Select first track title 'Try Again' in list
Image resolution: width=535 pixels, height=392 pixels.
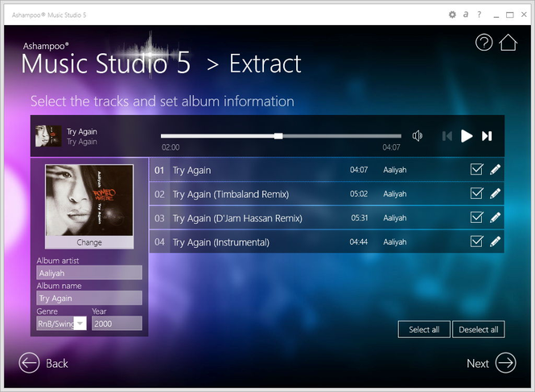191,170
